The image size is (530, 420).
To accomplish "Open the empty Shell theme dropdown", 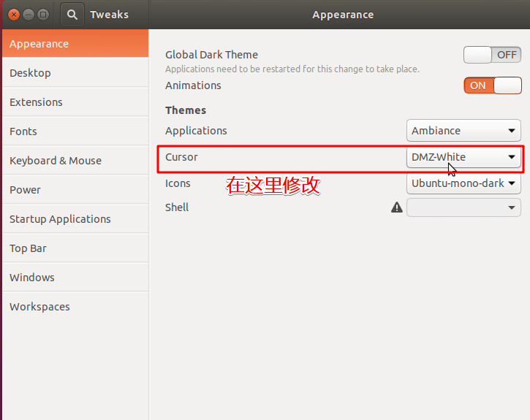I will [463, 207].
